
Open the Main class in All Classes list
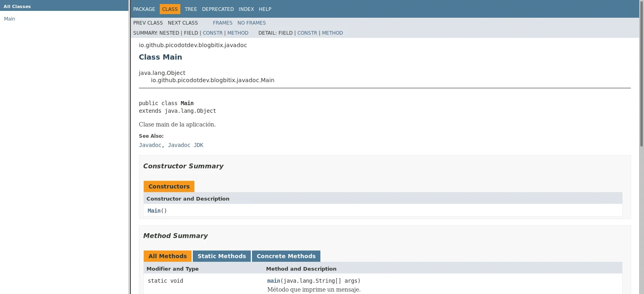(9, 19)
